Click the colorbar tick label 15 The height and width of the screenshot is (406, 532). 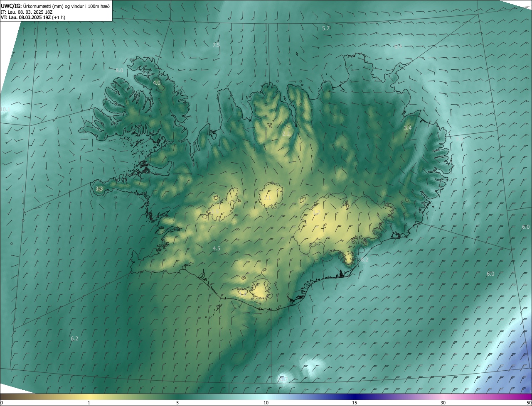pos(355,403)
